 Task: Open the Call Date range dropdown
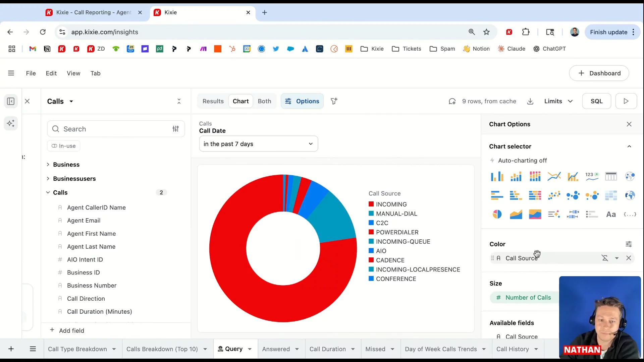point(258,144)
